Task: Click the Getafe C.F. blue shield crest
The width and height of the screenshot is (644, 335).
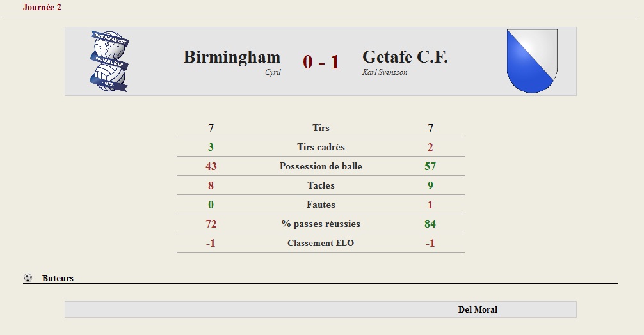Action: (x=532, y=61)
